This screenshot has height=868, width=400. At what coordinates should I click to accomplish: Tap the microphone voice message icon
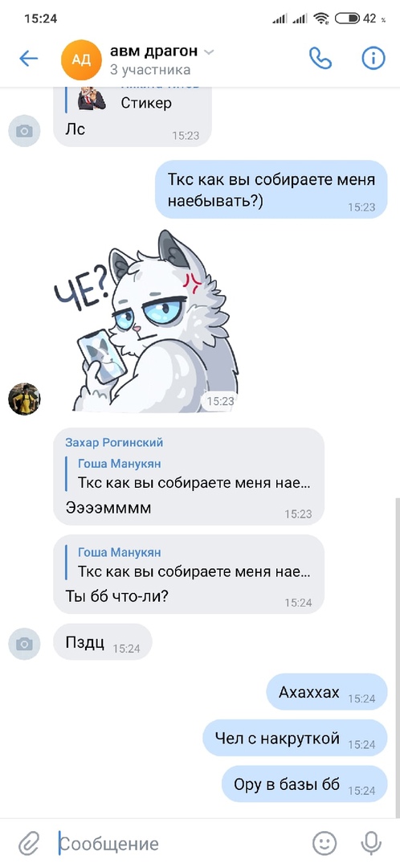point(370,844)
